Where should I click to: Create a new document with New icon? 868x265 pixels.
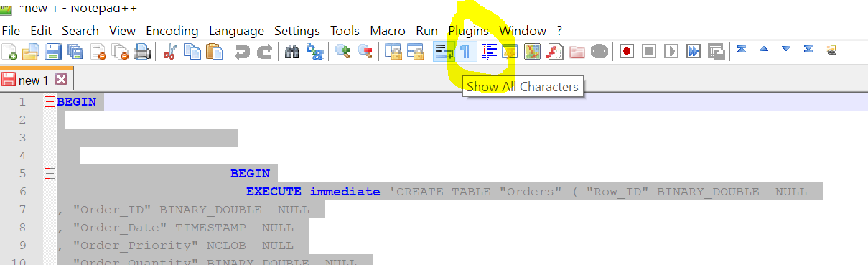pos(9,52)
